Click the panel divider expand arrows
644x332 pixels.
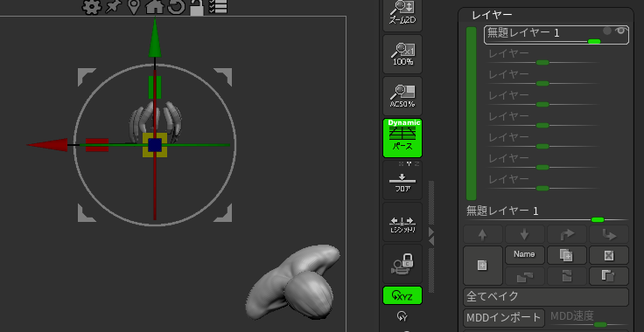(x=431, y=237)
